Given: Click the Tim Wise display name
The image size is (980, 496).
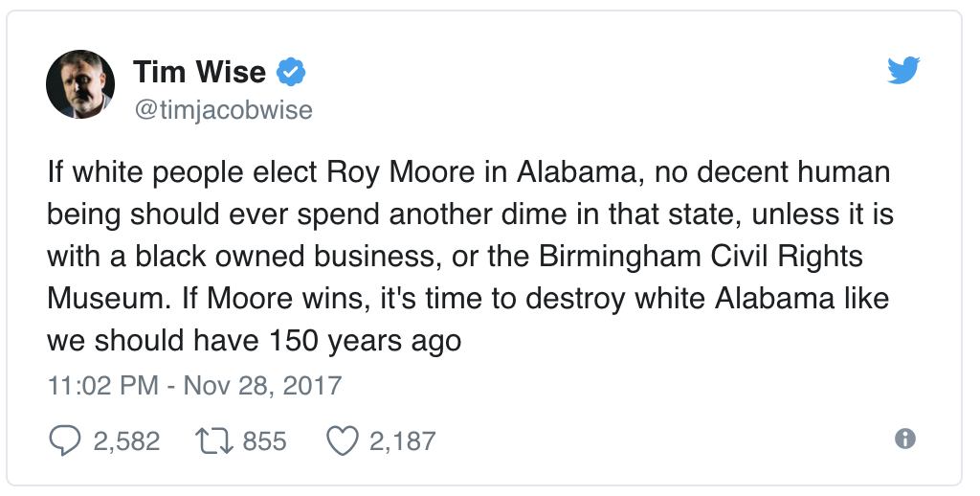Looking at the screenshot, I should coord(200,72).
